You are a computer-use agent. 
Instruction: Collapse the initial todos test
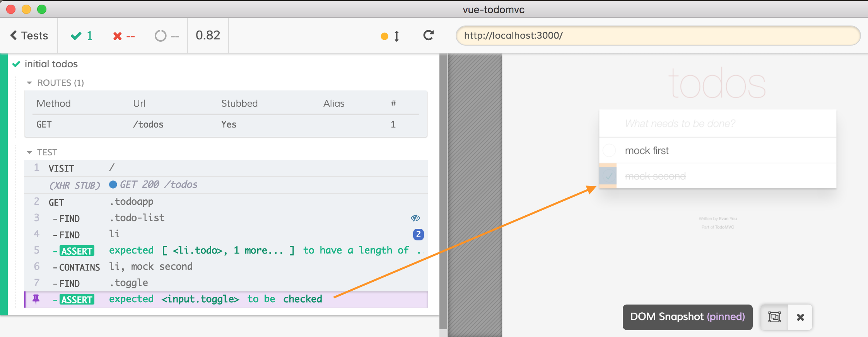coord(51,64)
